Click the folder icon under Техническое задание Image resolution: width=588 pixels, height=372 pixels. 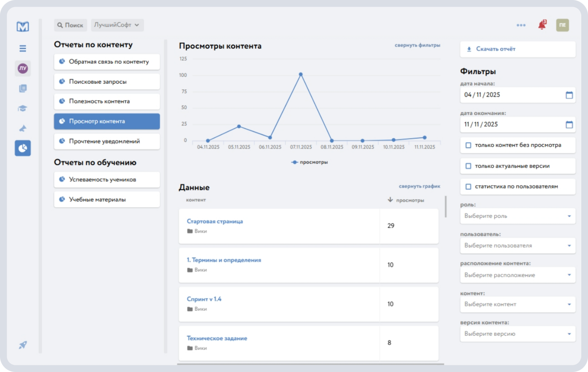(x=190, y=348)
